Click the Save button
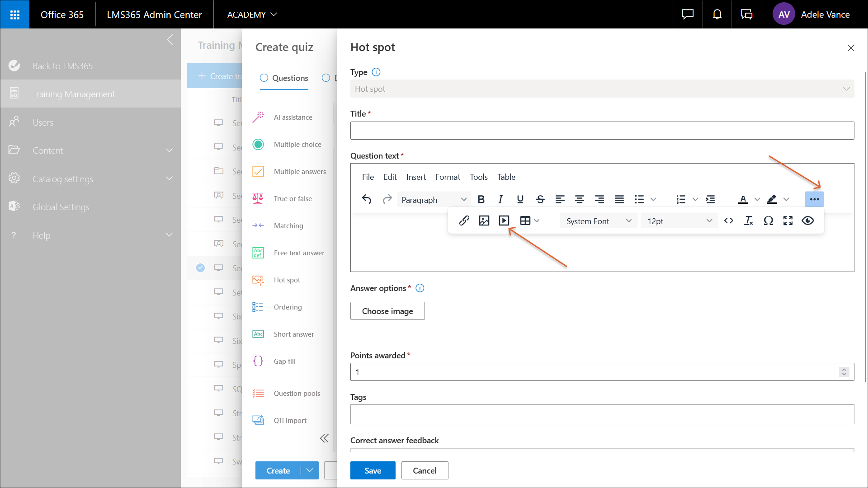 pyautogui.click(x=373, y=470)
